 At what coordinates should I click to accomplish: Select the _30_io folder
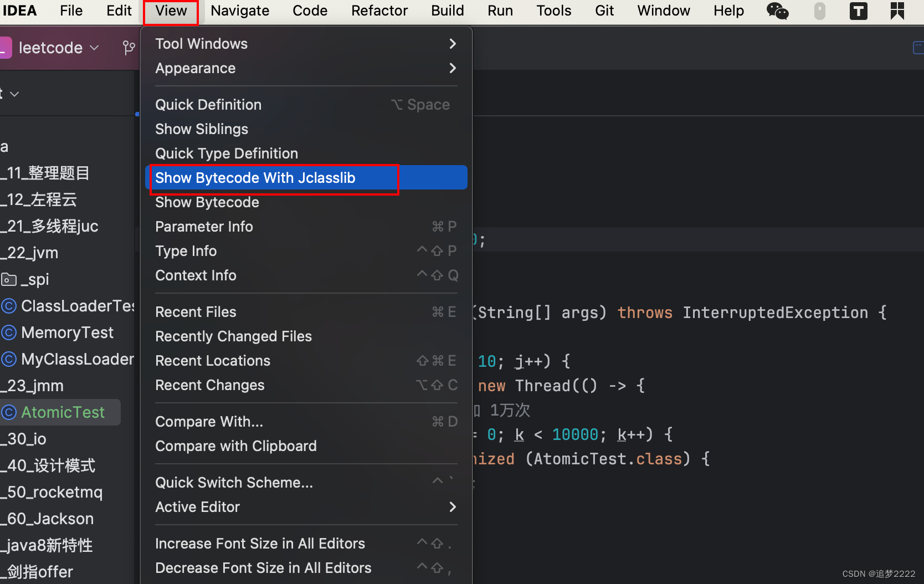23,439
